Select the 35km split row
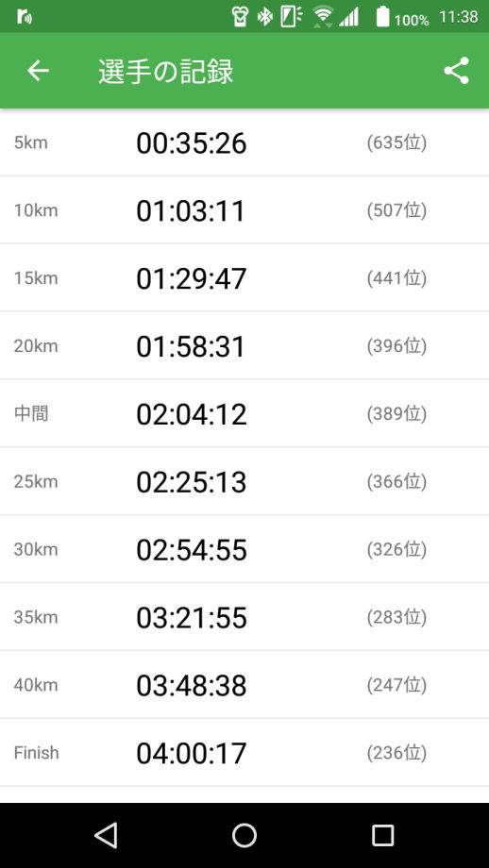The image size is (489, 868). 244,617
